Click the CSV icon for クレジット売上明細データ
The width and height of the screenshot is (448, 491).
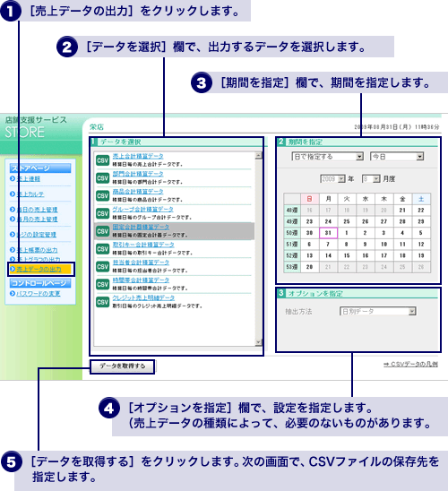[102, 302]
